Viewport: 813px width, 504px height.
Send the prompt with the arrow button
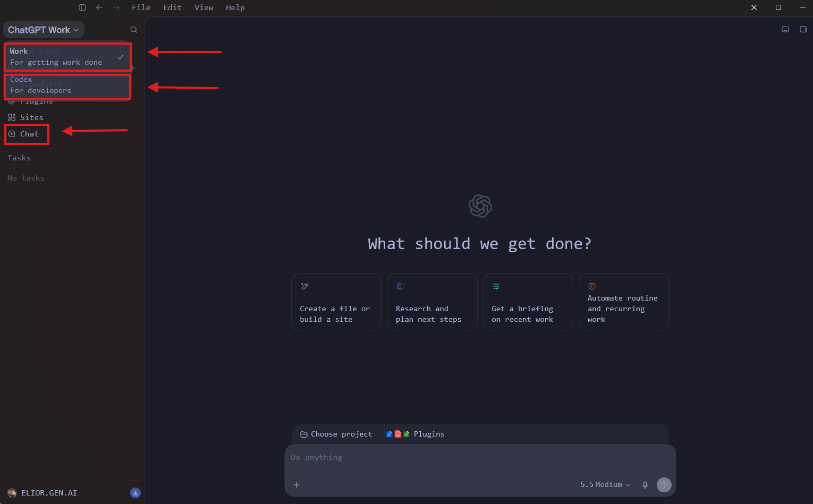(x=664, y=484)
